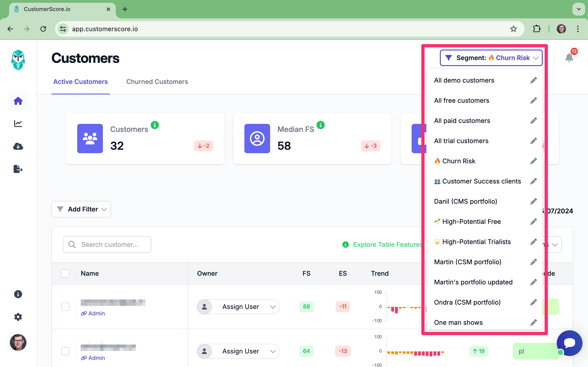Open the settings gear icon
588x367 pixels.
click(x=18, y=317)
